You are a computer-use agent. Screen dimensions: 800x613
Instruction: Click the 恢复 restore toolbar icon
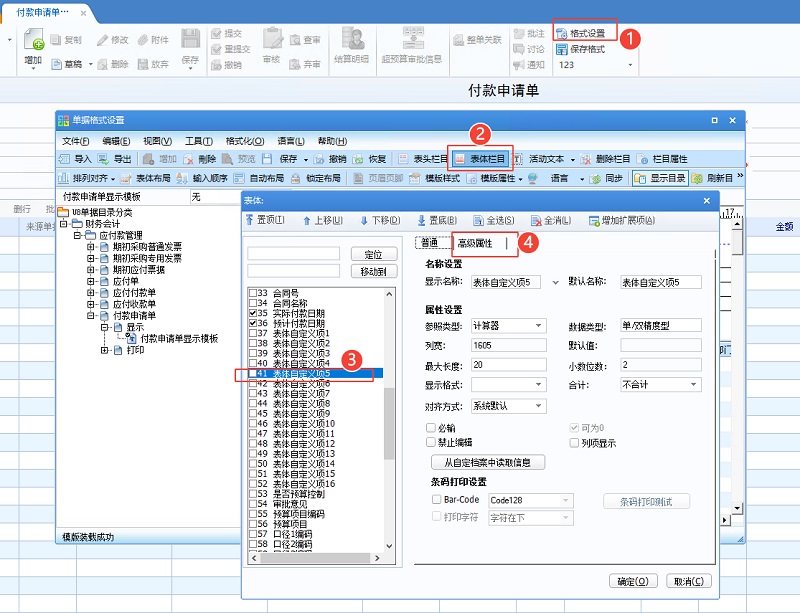pos(358,159)
